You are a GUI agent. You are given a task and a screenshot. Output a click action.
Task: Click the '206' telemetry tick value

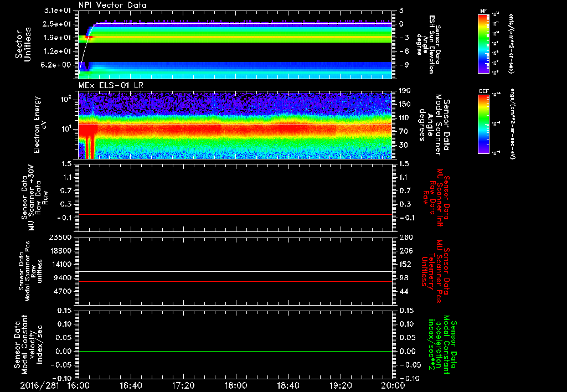405,251
